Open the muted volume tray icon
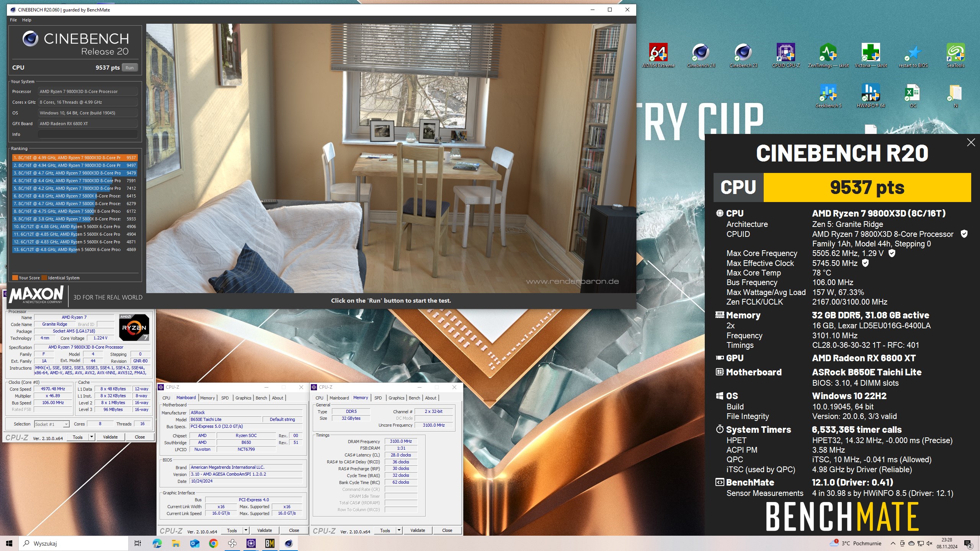The height and width of the screenshot is (551, 980). [929, 543]
